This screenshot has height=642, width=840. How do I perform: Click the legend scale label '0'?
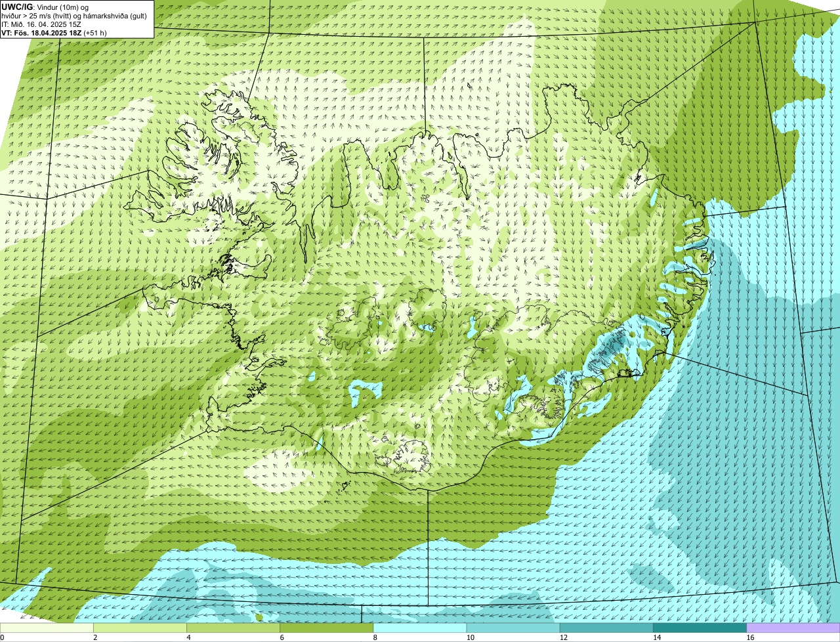pyautogui.click(x=2, y=637)
